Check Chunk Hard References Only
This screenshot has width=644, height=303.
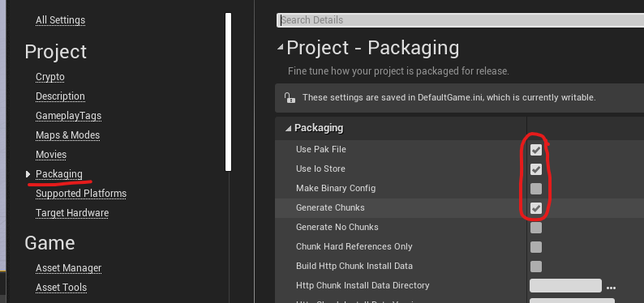[x=536, y=247]
